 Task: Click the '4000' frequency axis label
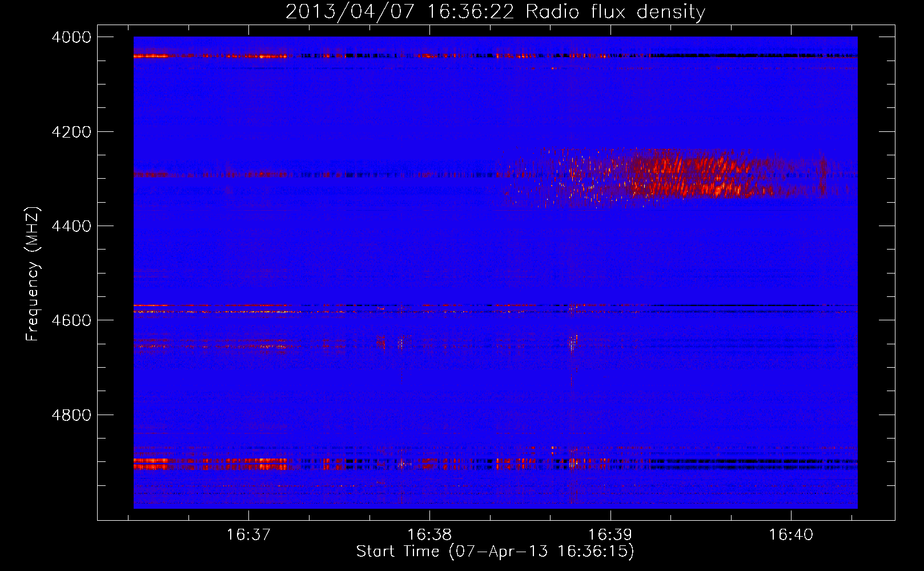(x=71, y=37)
